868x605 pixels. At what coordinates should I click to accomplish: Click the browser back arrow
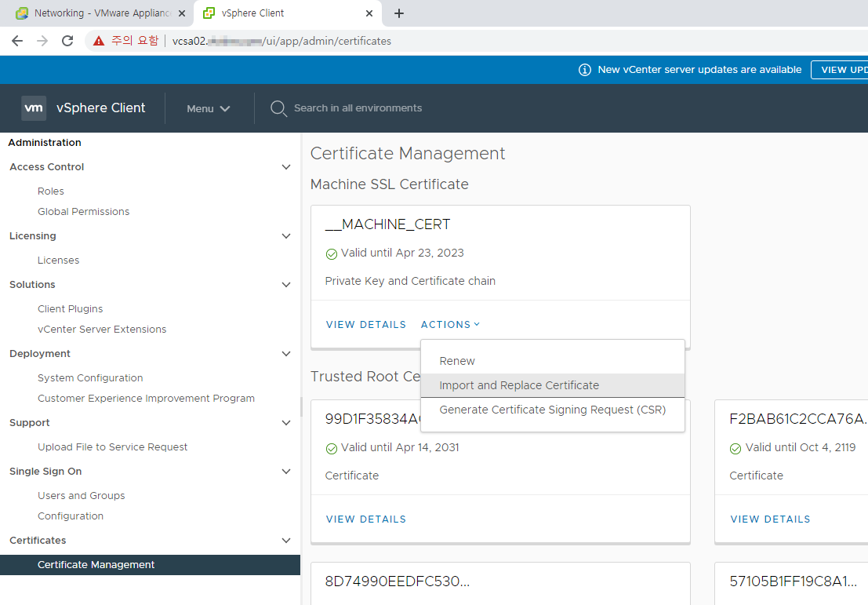coord(17,41)
